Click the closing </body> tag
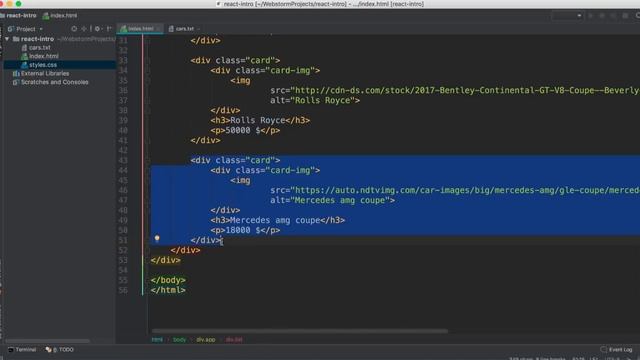This screenshot has width=640, height=360. point(168,280)
